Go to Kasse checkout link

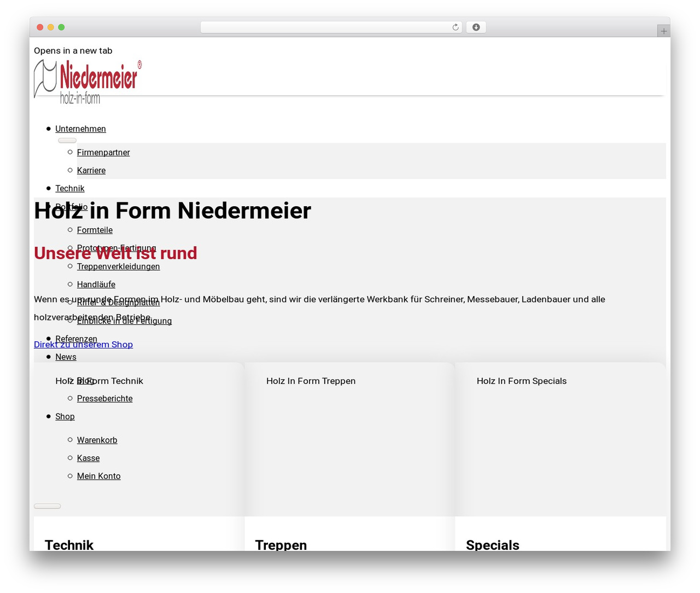coord(88,458)
